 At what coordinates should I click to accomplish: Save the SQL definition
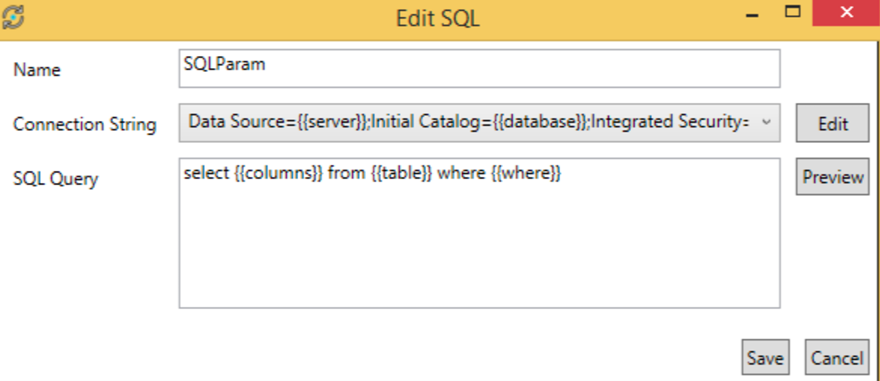pyautogui.click(x=766, y=357)
